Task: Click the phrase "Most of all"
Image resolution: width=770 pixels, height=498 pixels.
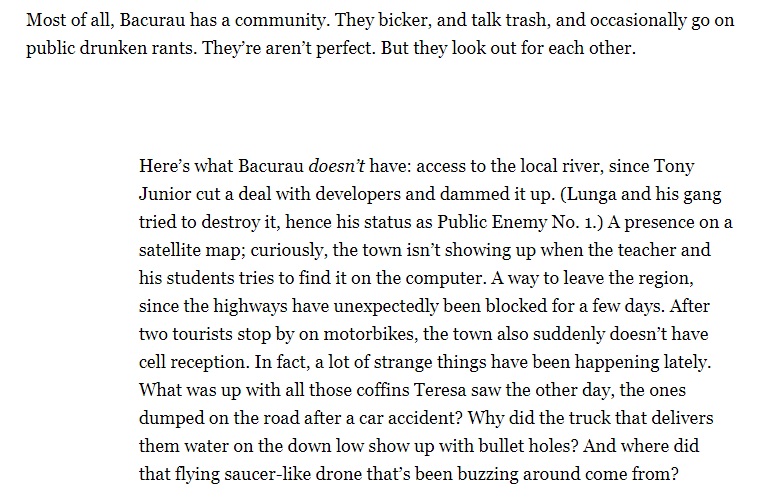Action: coord(69,21)
